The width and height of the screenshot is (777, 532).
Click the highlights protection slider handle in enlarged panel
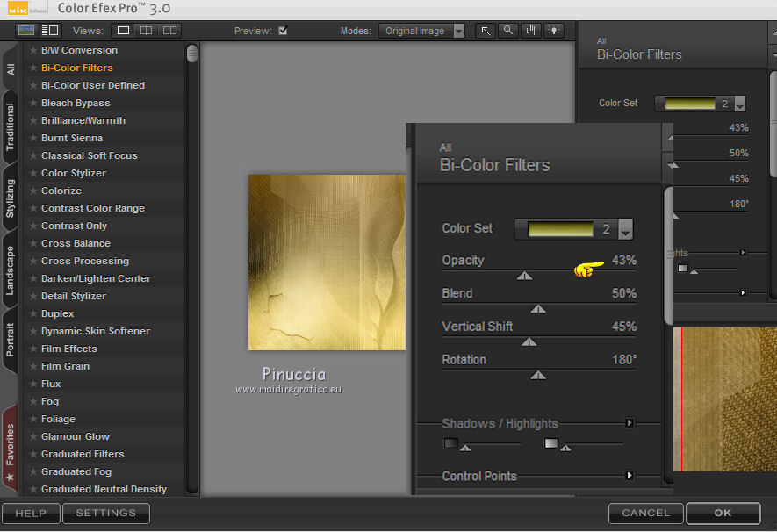pos(565,448)
